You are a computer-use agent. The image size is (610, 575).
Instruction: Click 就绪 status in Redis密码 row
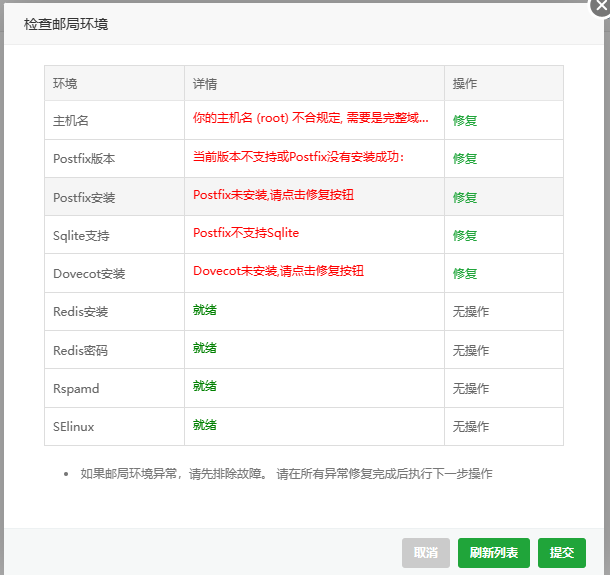pos(205,348)
